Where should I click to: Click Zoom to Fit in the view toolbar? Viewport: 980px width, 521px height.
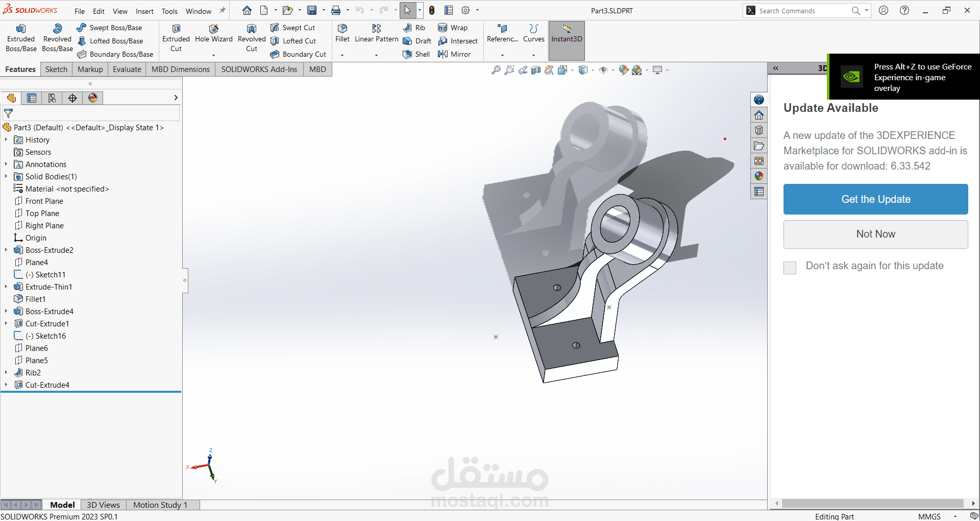point(496,70)
